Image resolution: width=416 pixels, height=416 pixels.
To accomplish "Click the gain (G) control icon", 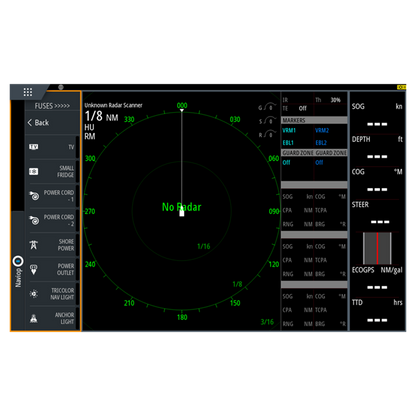I will tap(267, 107).
